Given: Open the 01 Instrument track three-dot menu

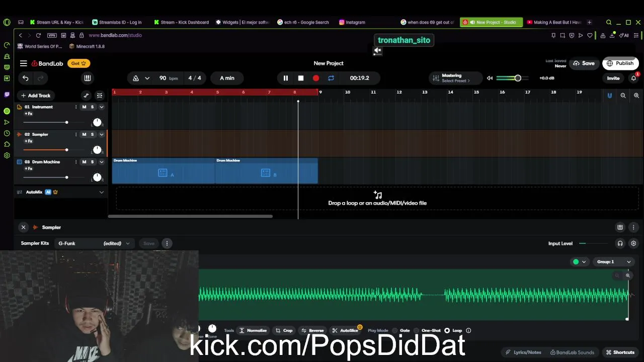Looking at the screenshot, I should click(76, 107).
